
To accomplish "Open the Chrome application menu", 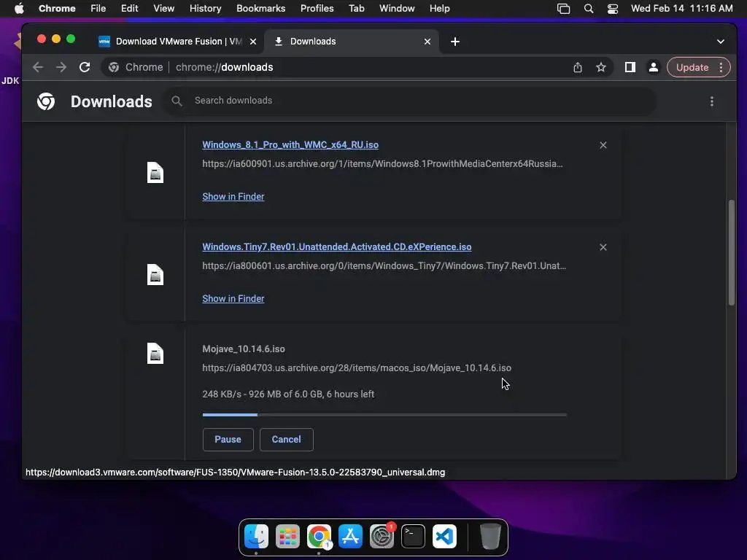I will 57,8.
